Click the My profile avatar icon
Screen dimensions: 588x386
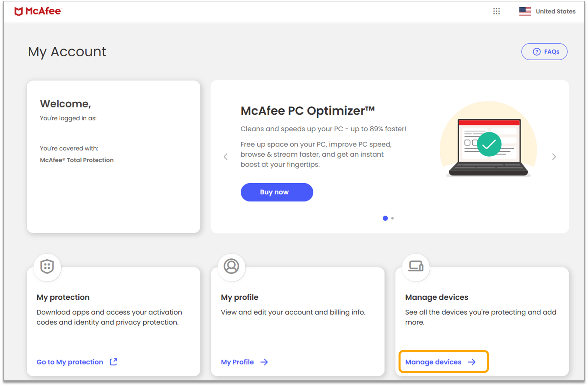(x=232, y=266)
